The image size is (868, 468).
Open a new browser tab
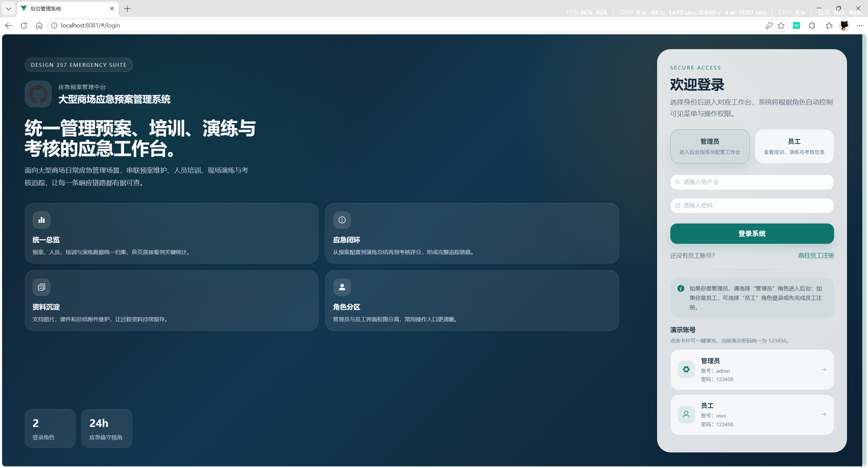point(127,9)
